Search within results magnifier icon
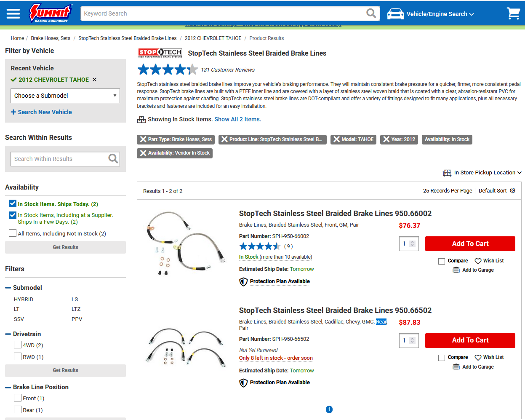525x420 pixels. (x=113, y=158)
